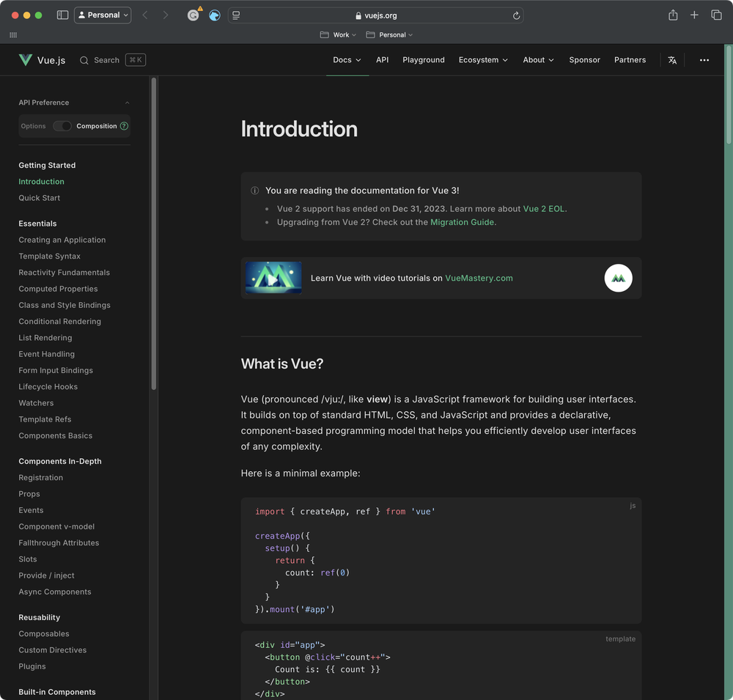This screenshot has height=700, width=733.
Task: Follow the Vue 2 EOL link
Action: pos(544,209)
